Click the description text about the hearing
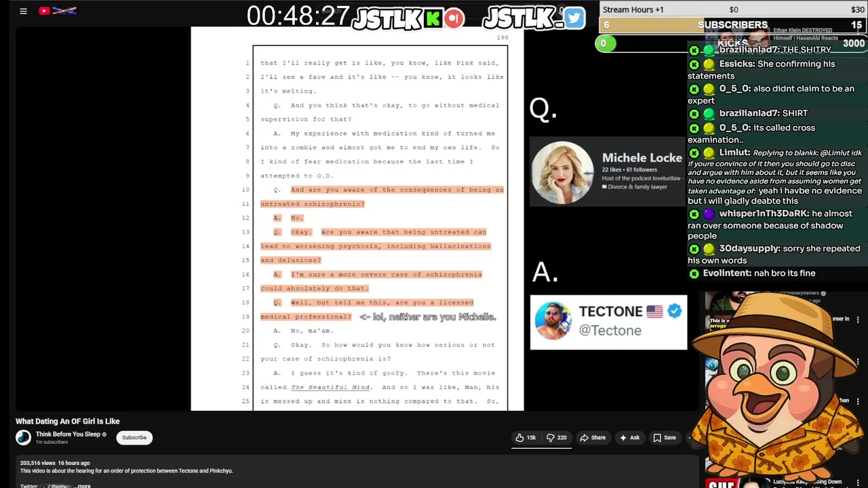868x488 pixels. pos(126,471)
